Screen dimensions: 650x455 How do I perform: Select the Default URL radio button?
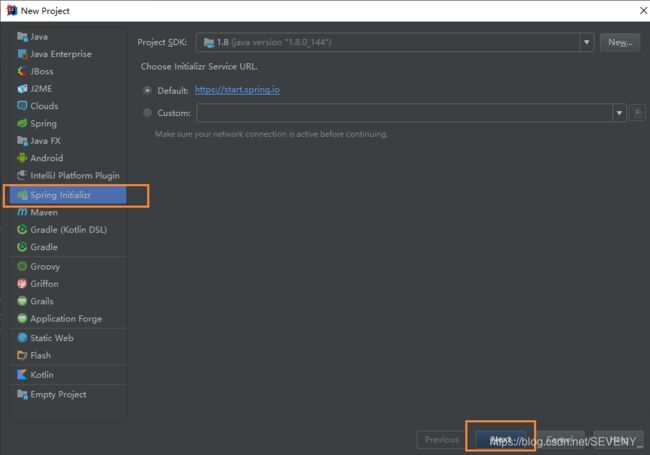pos(147,90)
